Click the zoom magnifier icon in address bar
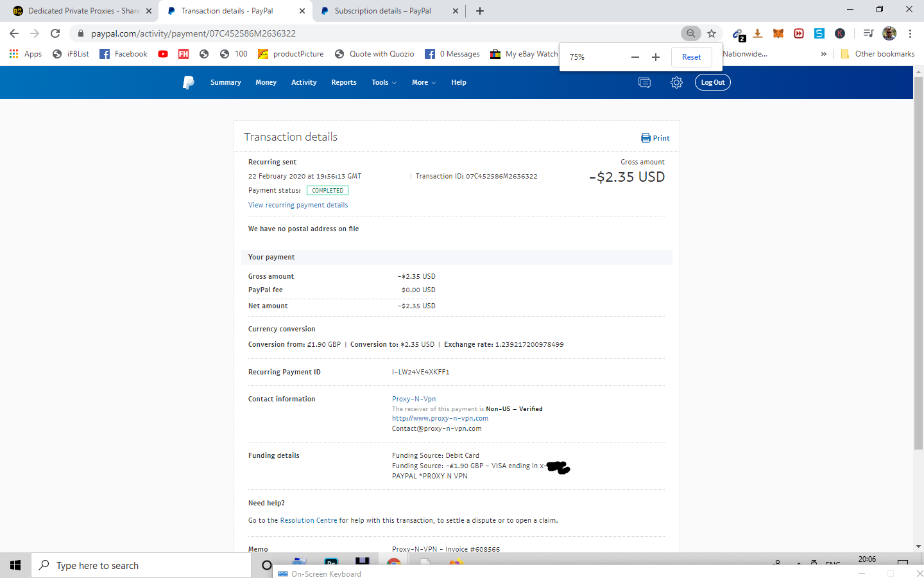This screenshot has width=924, height=578. click(x=690, y=33)
